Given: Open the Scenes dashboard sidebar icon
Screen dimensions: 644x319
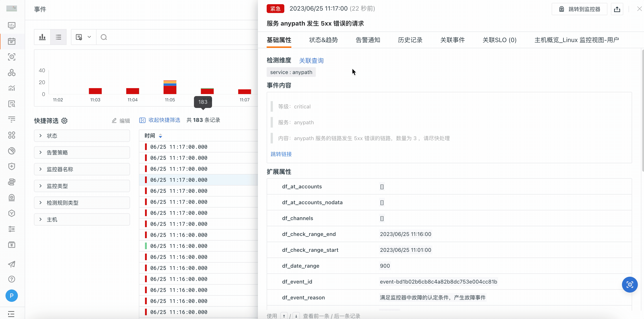Looking at the screenshot, I should (x=11, y=26).
